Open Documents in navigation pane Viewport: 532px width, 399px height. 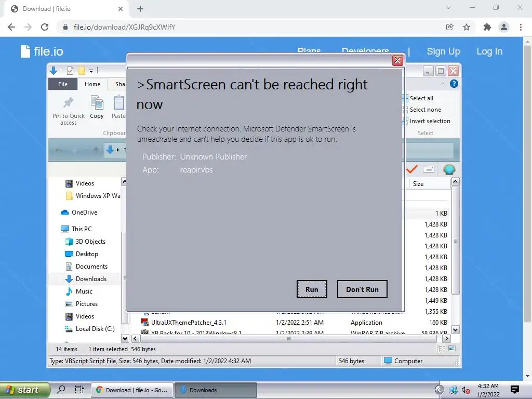tap(86, 267)
